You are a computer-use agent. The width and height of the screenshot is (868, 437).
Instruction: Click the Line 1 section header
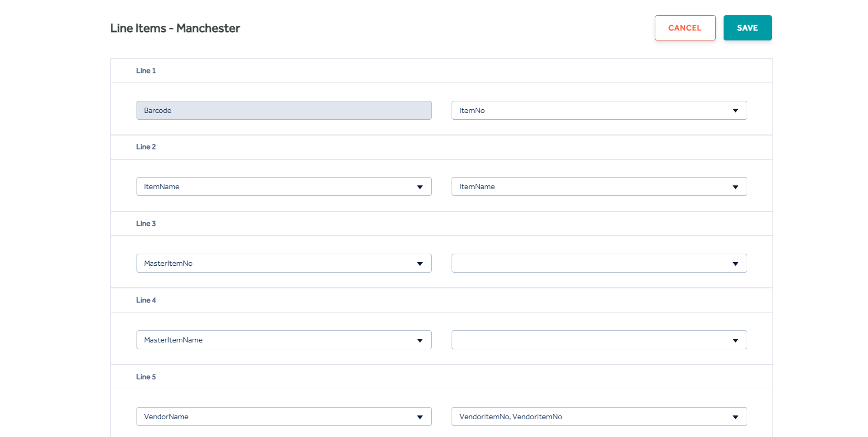pyautogui.click(x=441, y=70)
